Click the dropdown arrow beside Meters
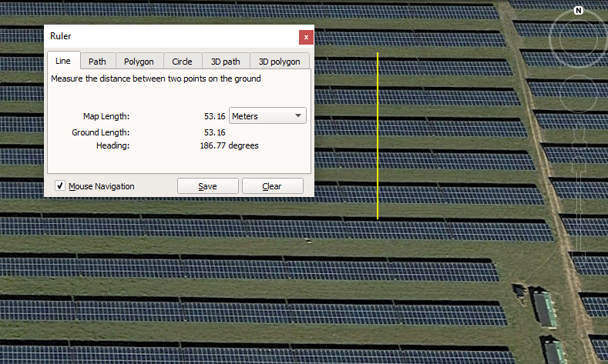 [x=297, y=116]
